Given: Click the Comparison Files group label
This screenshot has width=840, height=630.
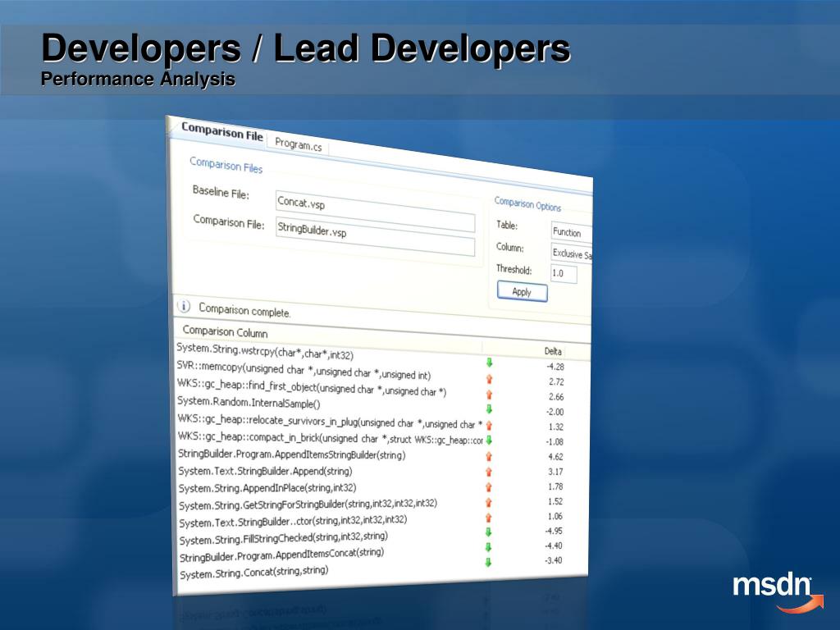Looking at the screenshot, I should 226,164.
